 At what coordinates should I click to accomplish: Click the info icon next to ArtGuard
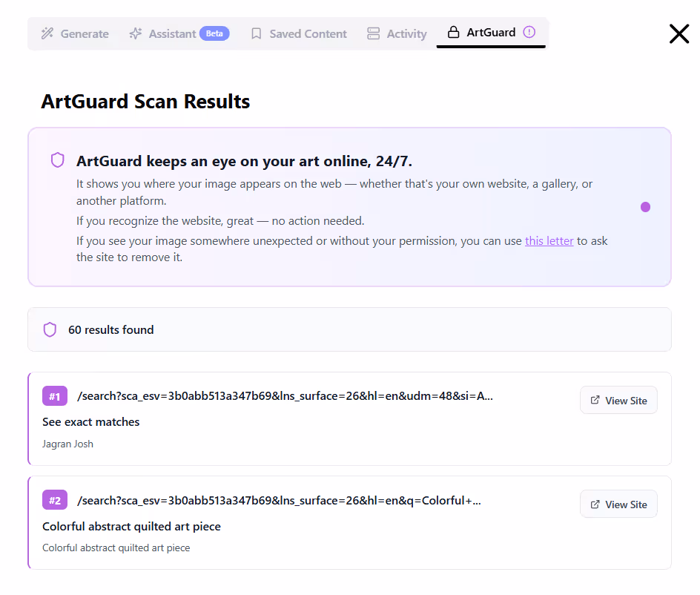point(529,32)
